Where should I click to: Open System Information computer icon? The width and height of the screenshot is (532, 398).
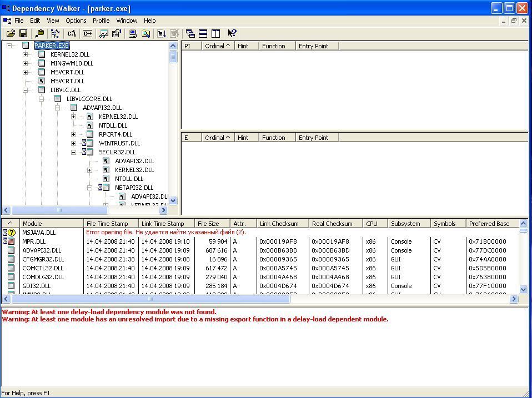point(133,34)
